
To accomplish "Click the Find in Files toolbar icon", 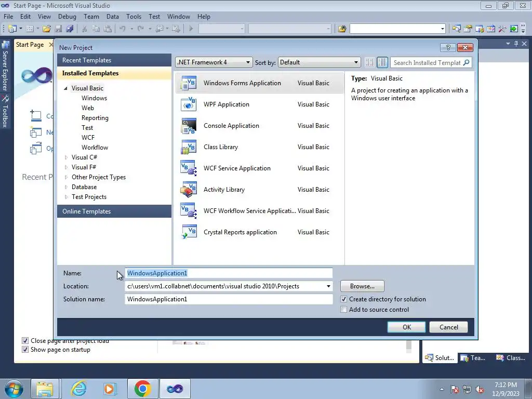I will coord(342,29).
